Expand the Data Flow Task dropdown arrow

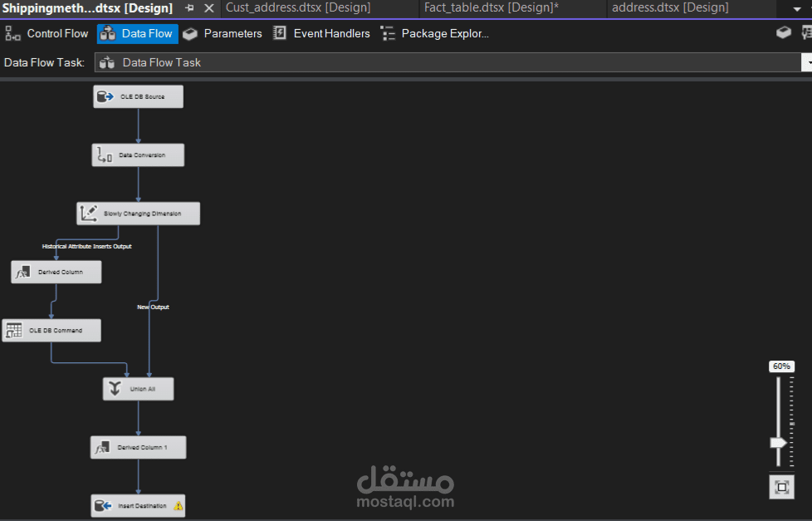807,62
